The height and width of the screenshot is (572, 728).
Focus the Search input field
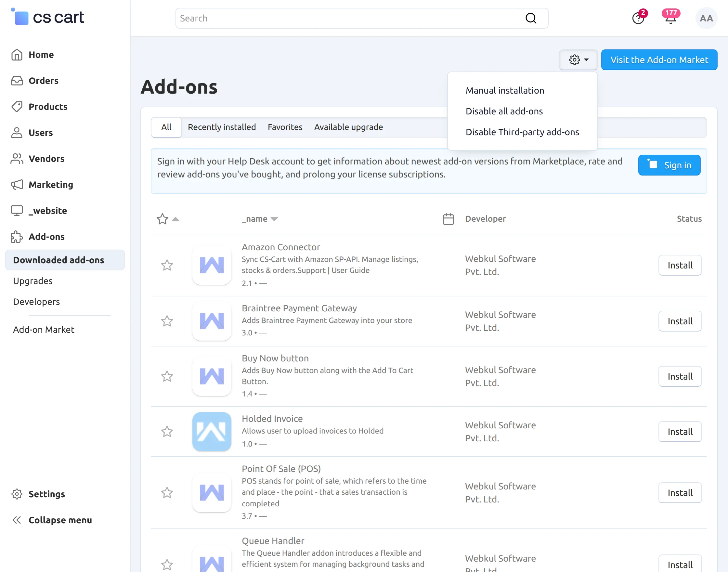[x=362, y=18]
